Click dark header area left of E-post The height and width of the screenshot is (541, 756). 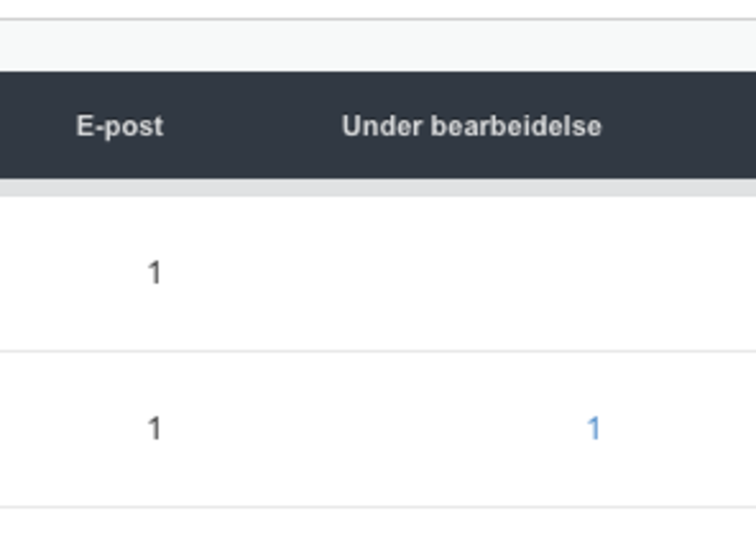click(x=36, y=126)
